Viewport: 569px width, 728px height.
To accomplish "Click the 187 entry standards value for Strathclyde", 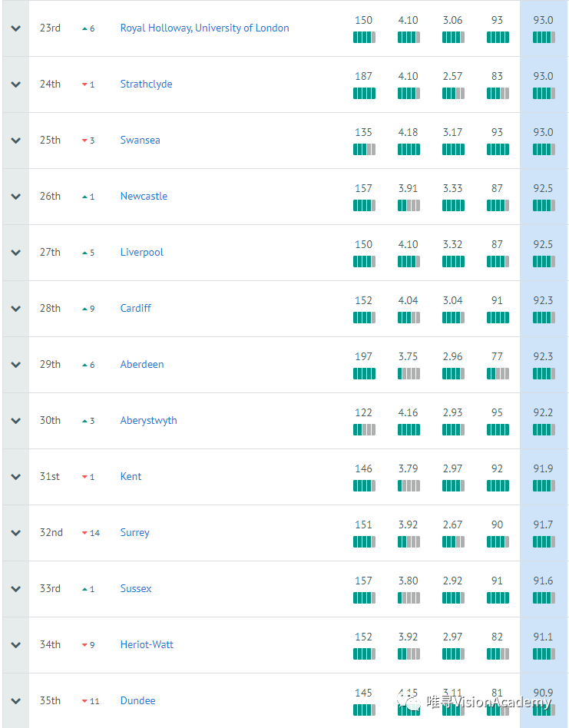I will [363, 76].
